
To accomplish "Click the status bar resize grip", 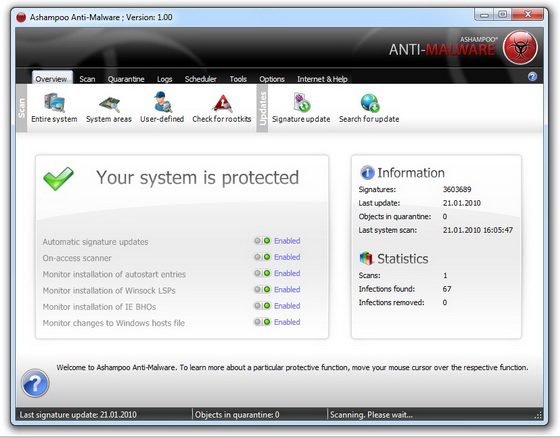I will [538, 415].
